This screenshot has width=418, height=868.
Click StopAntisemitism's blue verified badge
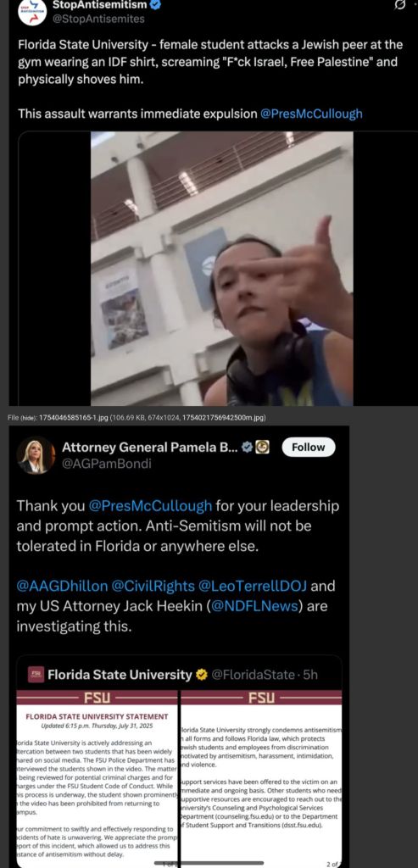[x=157, y=6]
